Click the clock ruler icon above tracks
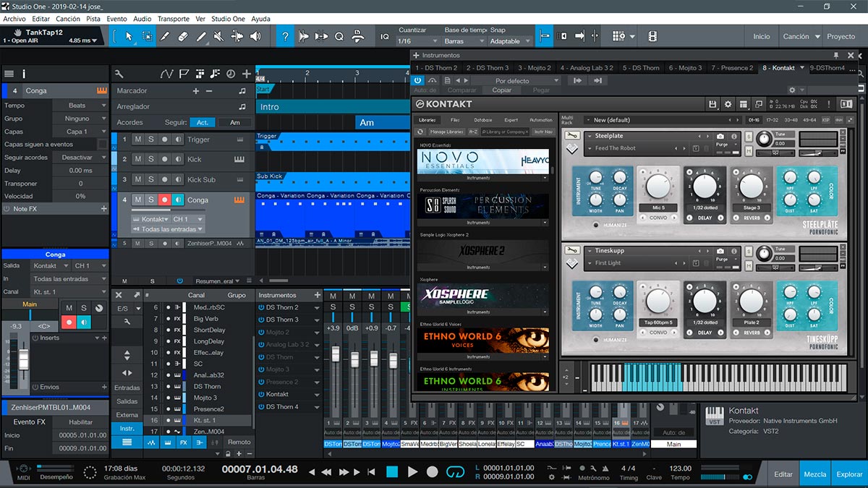The image size is (868, 488). point(230,73)
